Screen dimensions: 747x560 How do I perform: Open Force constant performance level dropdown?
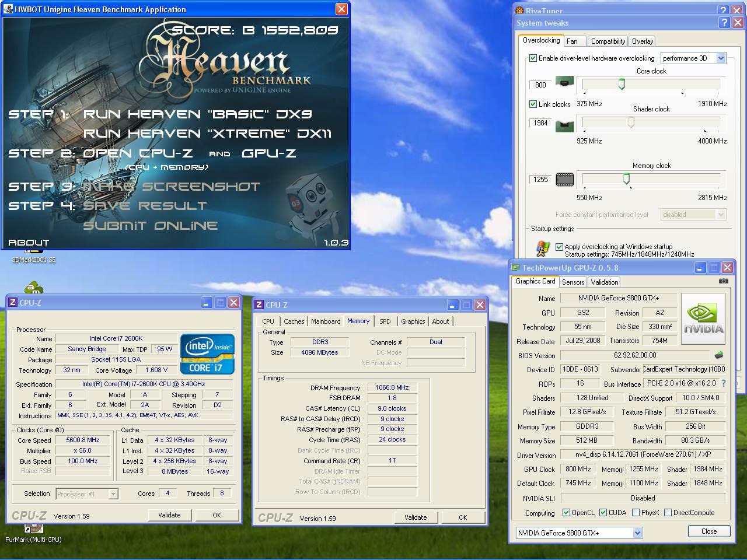693,215
